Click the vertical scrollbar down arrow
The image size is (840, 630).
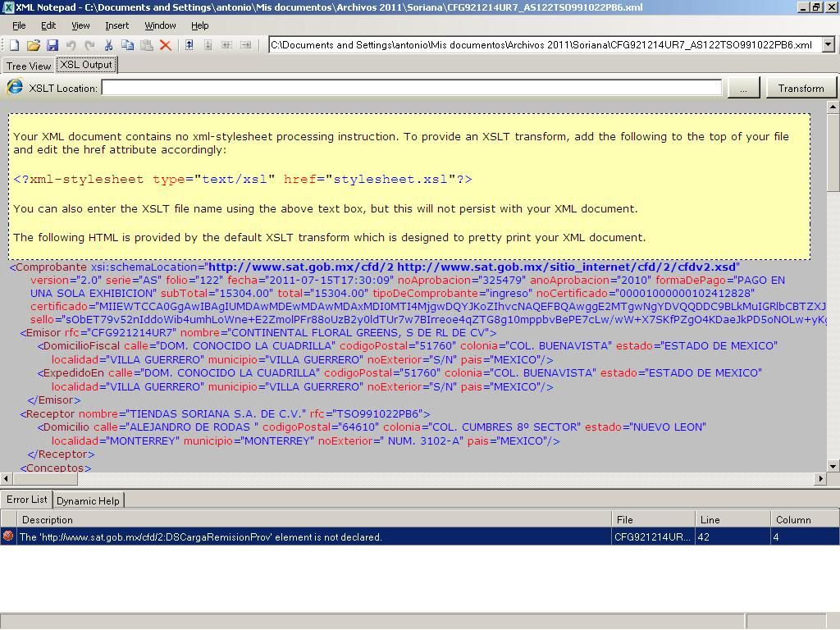click(x=833, y=466)
